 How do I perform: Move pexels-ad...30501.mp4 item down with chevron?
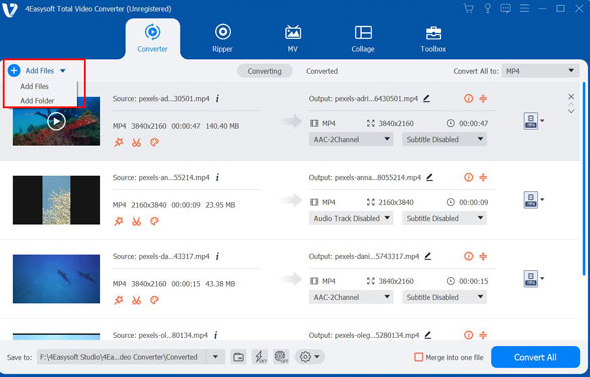[x=571, y=111]
